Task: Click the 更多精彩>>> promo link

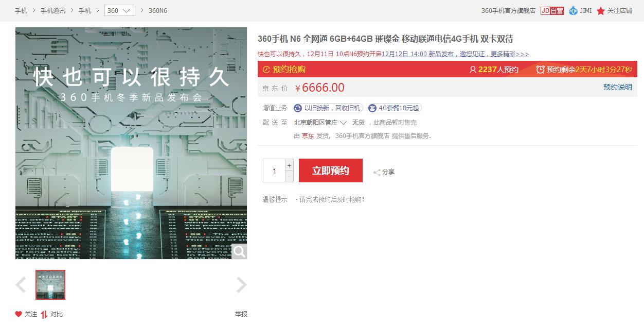Action: click(509, 54)
